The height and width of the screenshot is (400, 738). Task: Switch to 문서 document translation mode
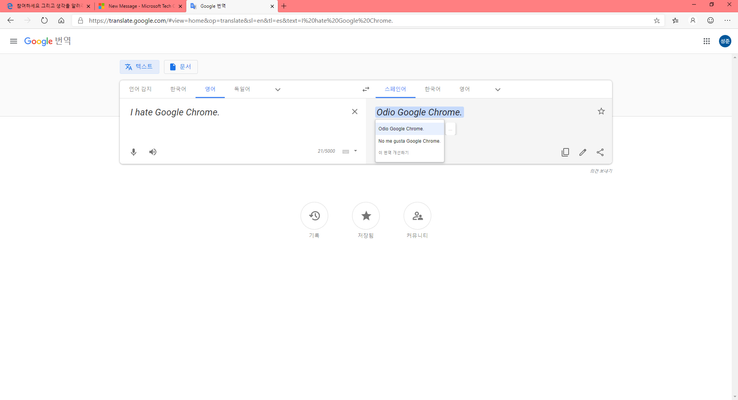point(181,67)
